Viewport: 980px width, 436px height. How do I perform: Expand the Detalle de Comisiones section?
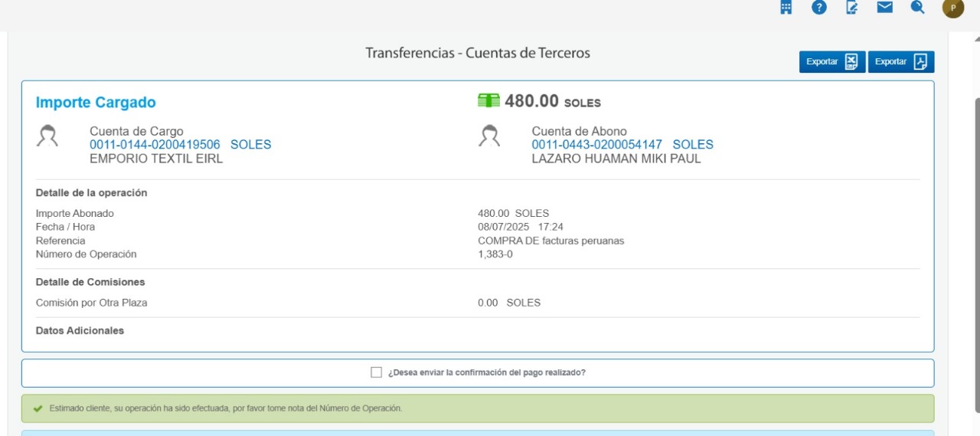[90, 282]
